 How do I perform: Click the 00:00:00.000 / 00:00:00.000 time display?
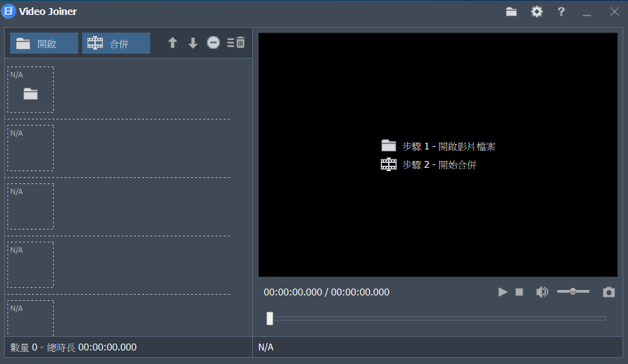coord(326,293)
